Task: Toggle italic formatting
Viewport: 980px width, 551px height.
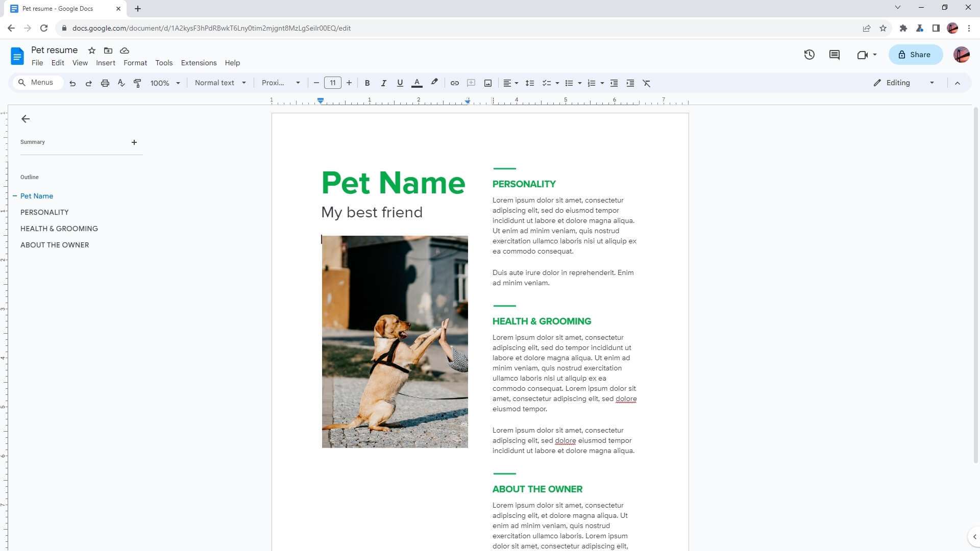Action: pos(383,83)
